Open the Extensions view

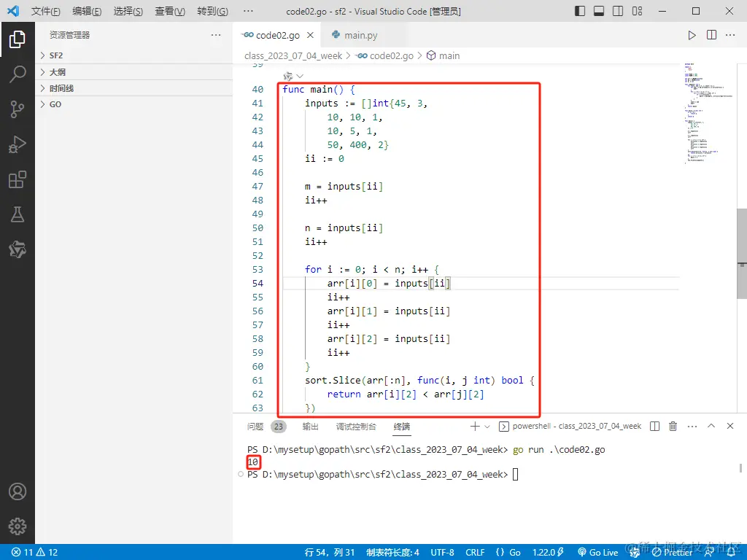coord(18,180)
